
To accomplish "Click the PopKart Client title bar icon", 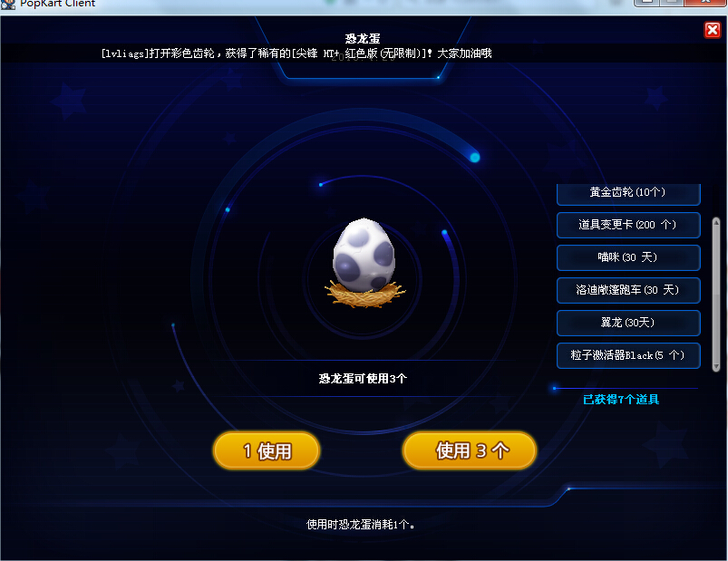I will [8, 4].
